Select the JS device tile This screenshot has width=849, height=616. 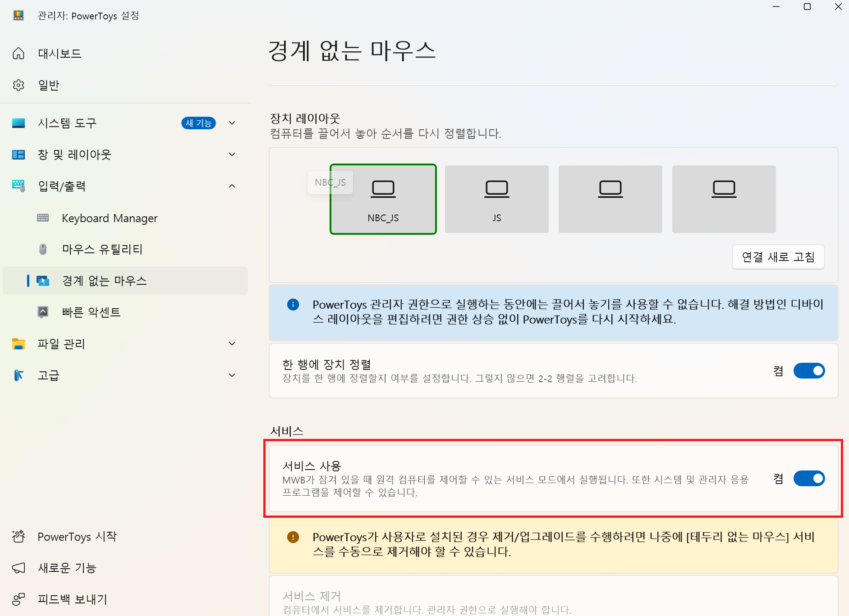[x=497, y=199]
